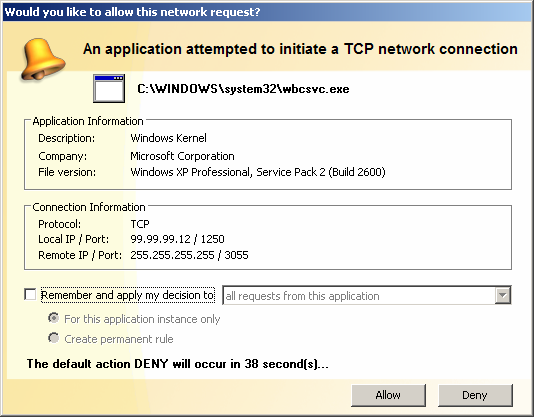Enable the Remember and apply my decision checkbox
This screenshot has height=417, width=534.
(30, 294)
